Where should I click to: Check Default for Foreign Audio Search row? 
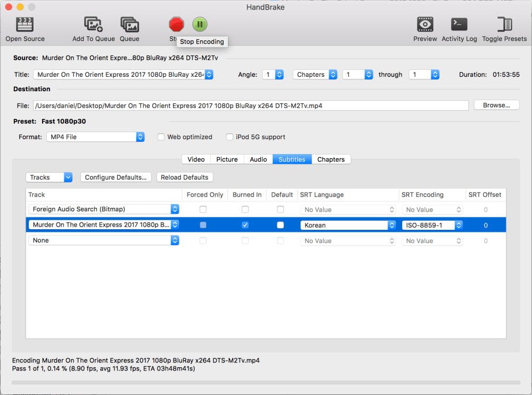(280, 209)
